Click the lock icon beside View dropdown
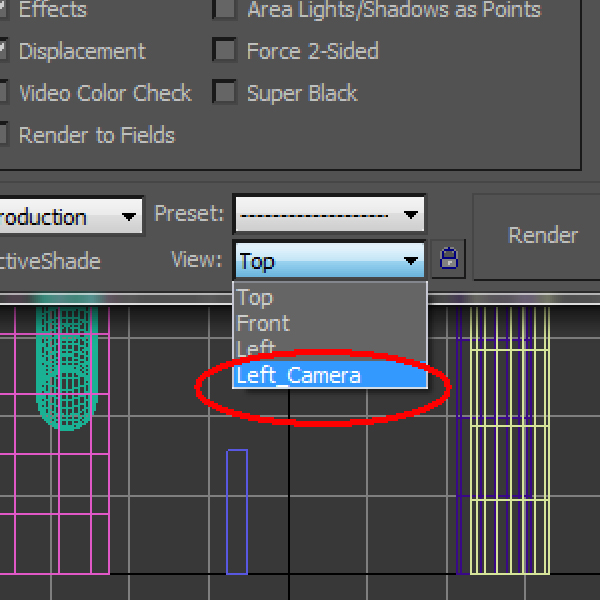 click(449, 260)
